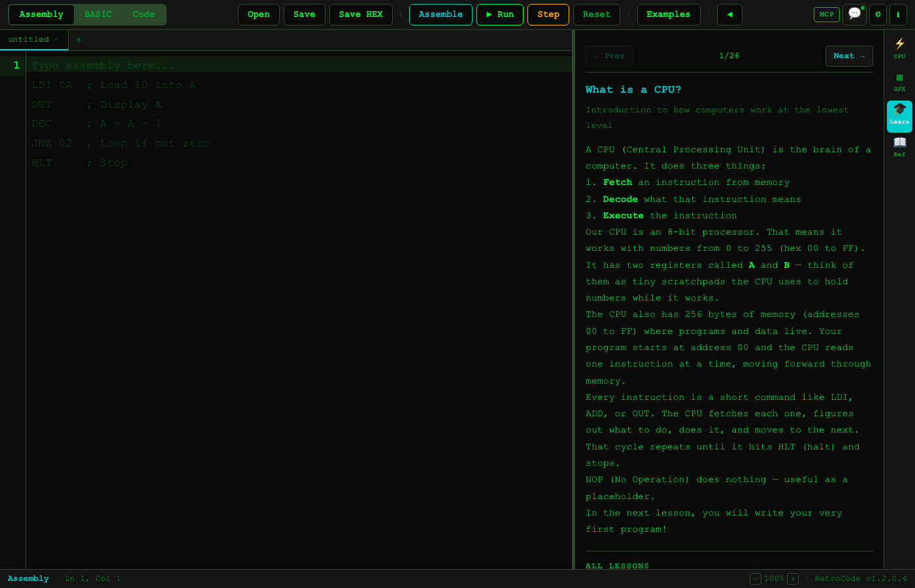Image resolution: width=915 pixels, height=588 pixels.
Task: Decrease zoom with the minus stepper
Action: tap(756, 579)
